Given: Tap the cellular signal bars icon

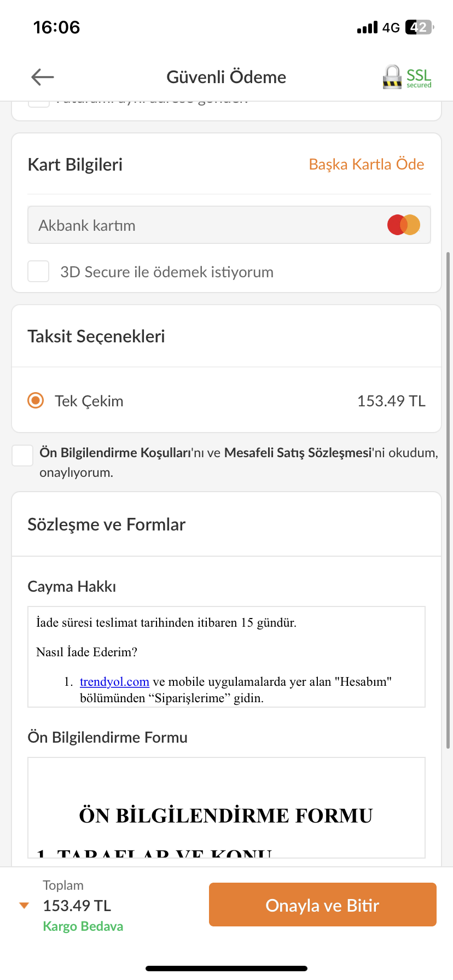Looking at the screenshot, I should pyautogui.click(x=367, y=27).
